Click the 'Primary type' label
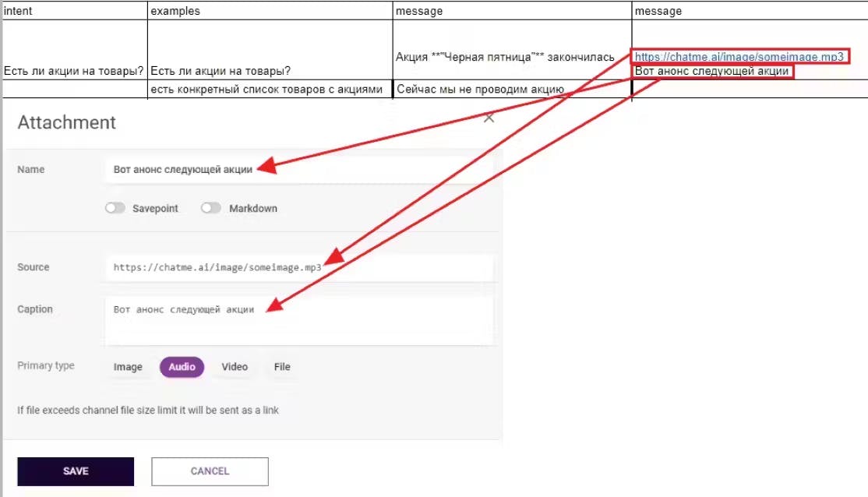 [45, 366]
